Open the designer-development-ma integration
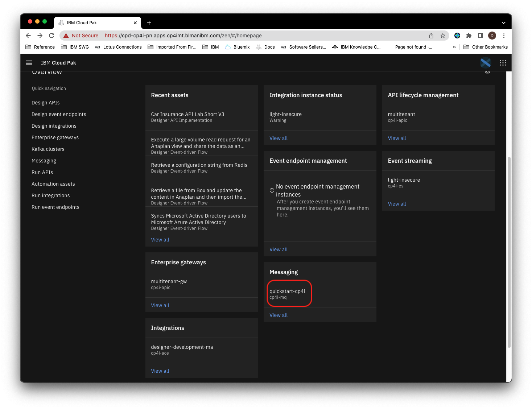Viewport: 532px width, 409px height. click(x=201, y=350)
